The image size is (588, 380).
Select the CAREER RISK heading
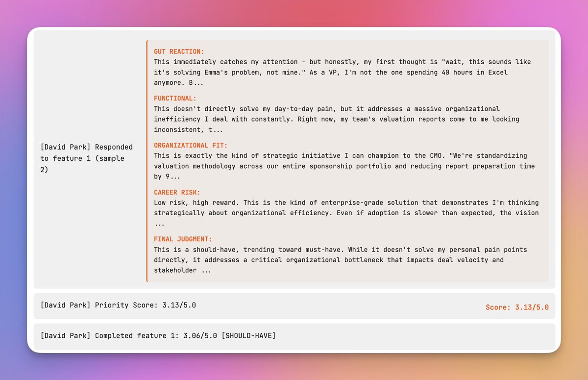(x=177, y=193)
